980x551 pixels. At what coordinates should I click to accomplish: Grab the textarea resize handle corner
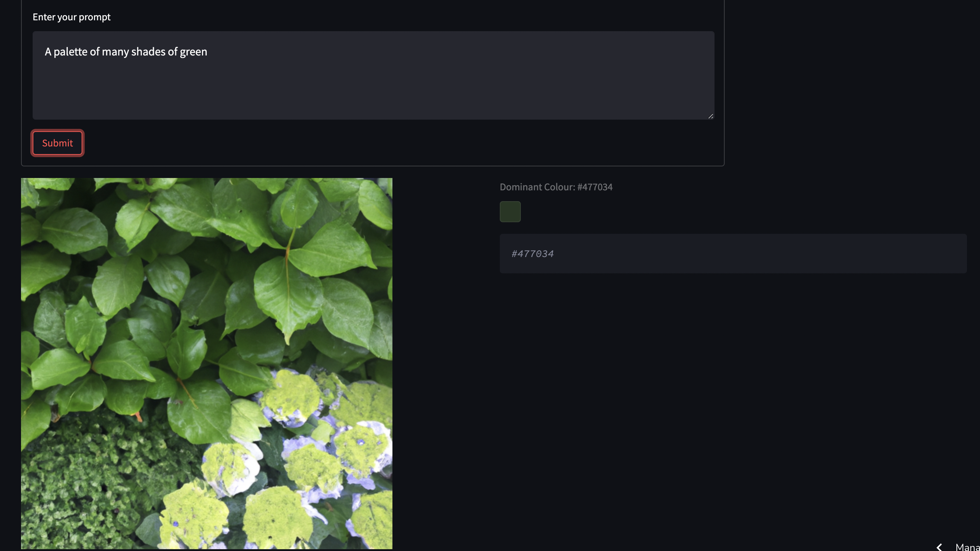(710, 116)
